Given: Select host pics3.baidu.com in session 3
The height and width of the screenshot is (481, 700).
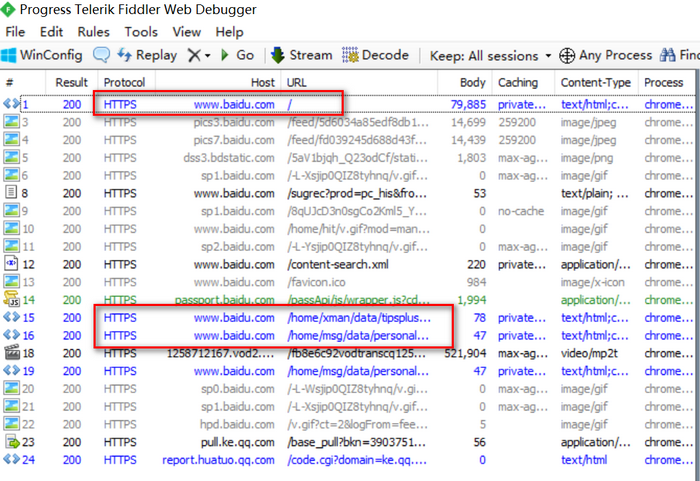Looking at the screenshot, I should click(234, 122).
